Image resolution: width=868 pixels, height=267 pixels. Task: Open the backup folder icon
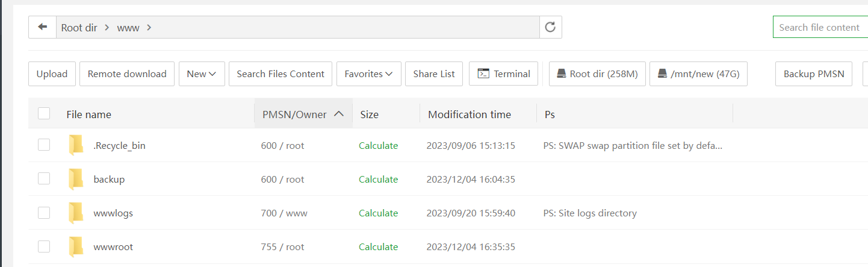76,179
